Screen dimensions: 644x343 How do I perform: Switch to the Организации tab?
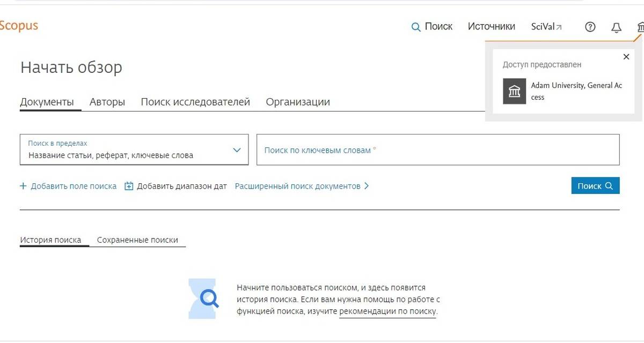point(298,102)
